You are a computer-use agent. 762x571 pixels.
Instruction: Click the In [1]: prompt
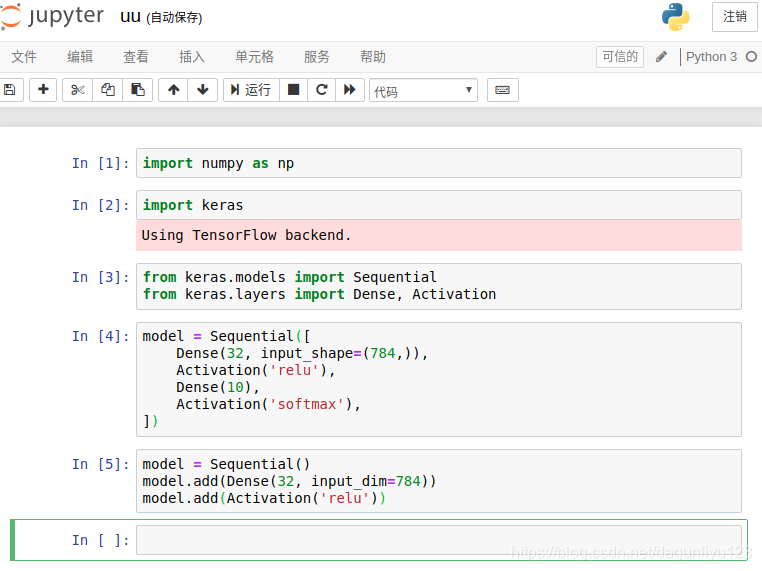coord(101,163)
